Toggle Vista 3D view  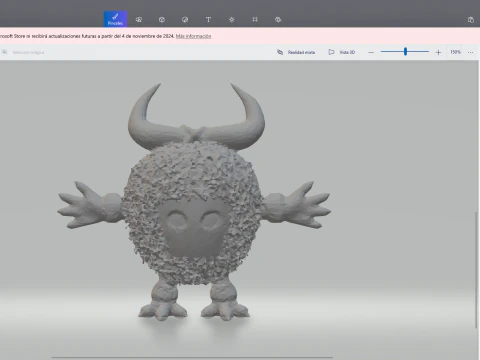342,52
